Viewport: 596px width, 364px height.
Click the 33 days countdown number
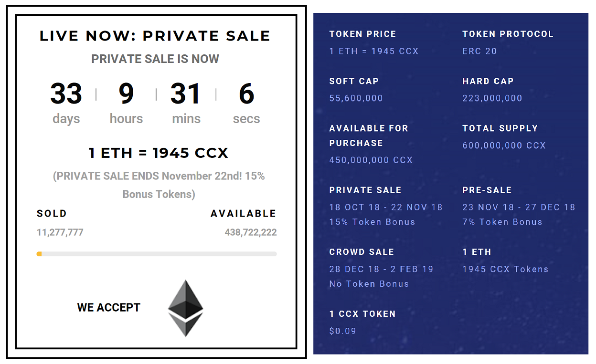tap(66, 94)
